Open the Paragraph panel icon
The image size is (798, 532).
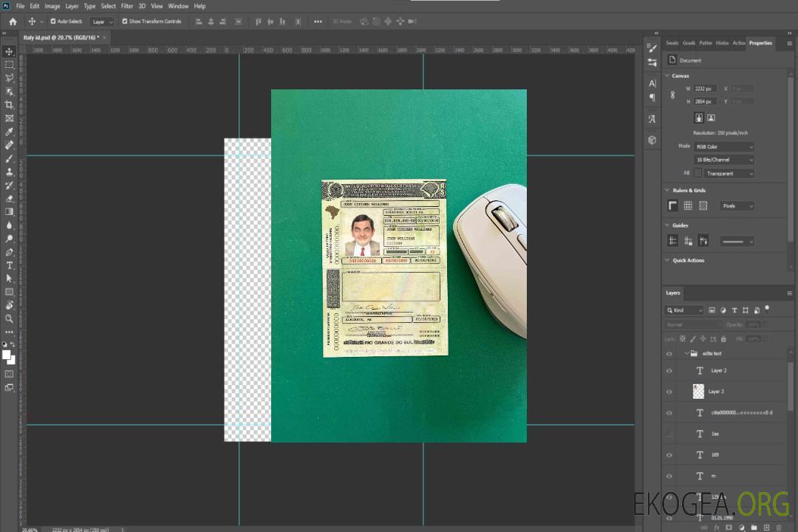pos(652,98)
